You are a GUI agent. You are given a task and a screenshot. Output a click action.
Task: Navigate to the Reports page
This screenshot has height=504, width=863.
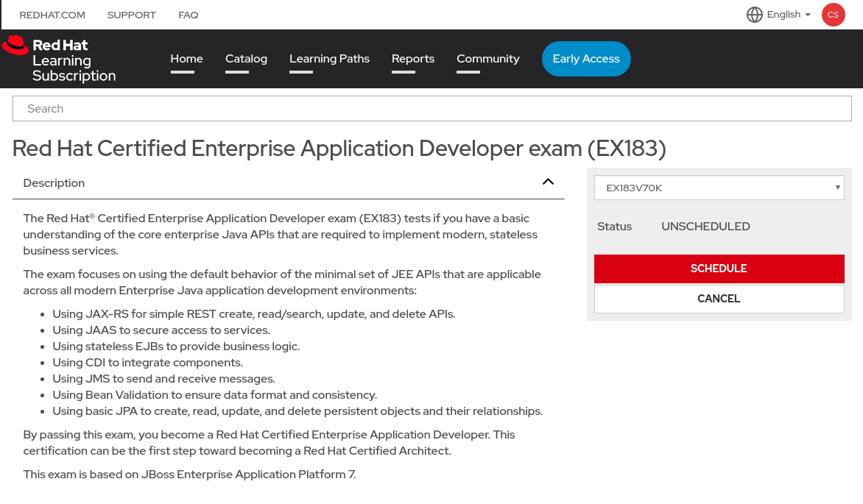point(412,59)
